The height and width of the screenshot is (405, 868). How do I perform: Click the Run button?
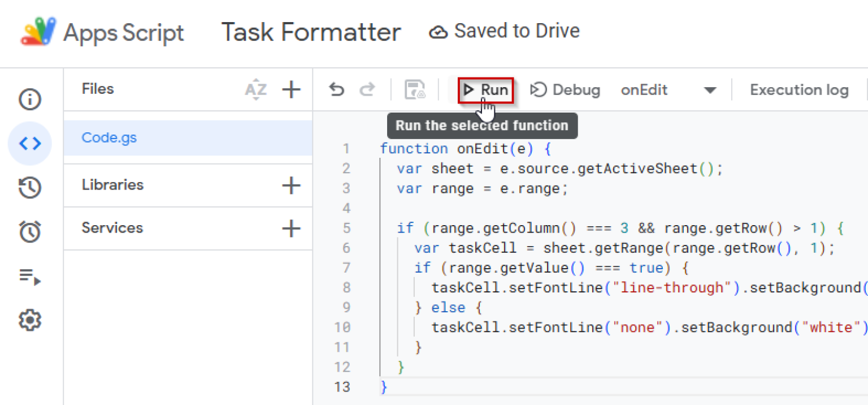coord(485,90)
